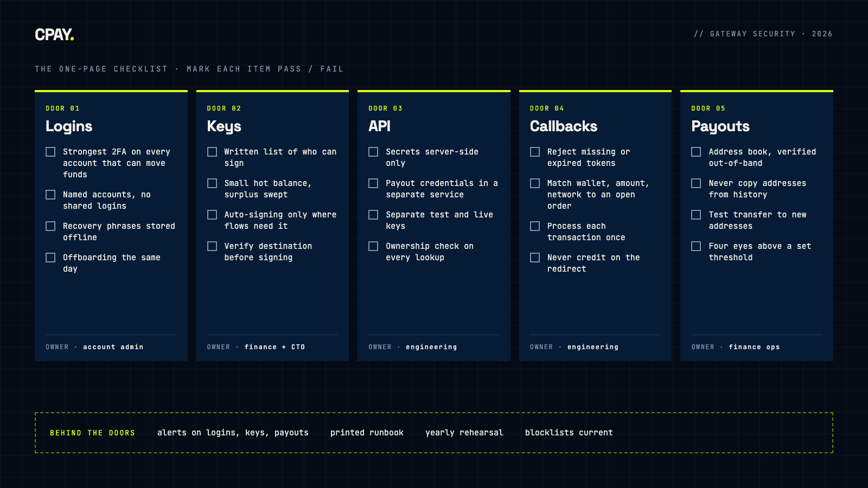Mark 'Recovery phrases stored offline' checkbox

(50, 226)
